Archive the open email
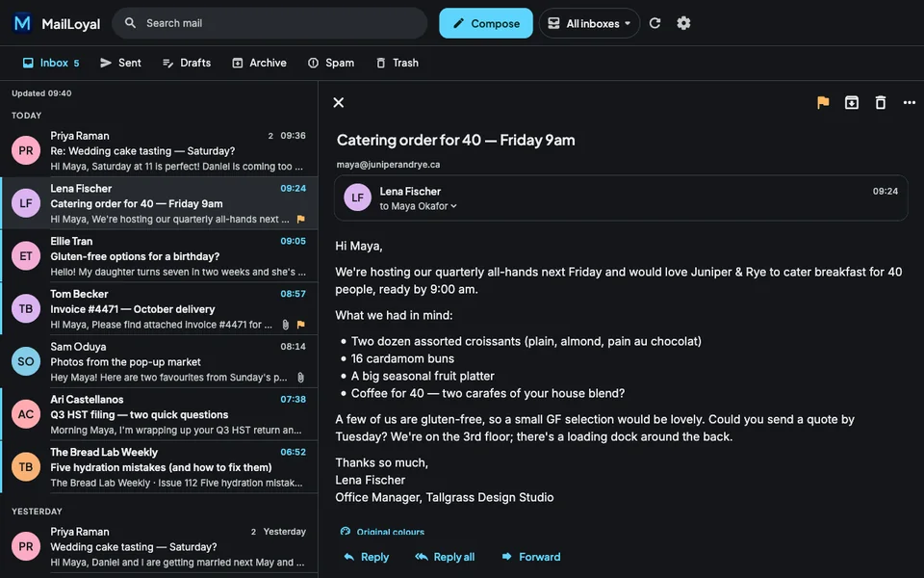Viewport: 924px width, 578px height. click(x=852, y=103)
